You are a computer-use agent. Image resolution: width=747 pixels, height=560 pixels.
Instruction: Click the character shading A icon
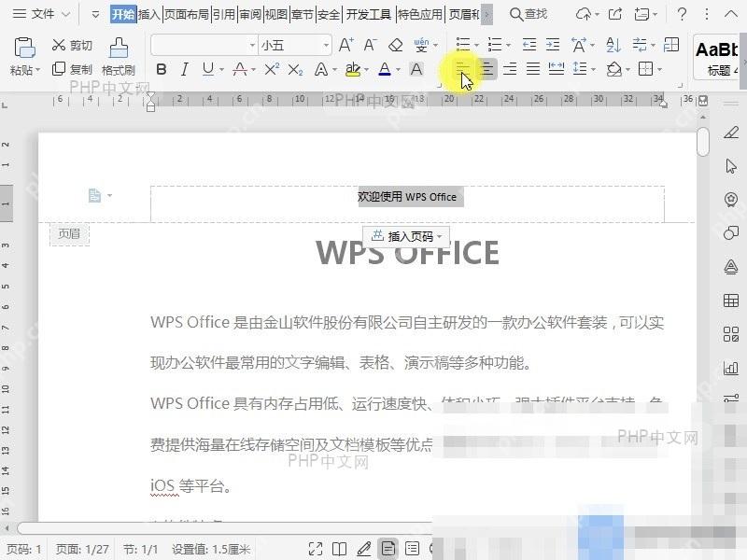pos(416,69)
